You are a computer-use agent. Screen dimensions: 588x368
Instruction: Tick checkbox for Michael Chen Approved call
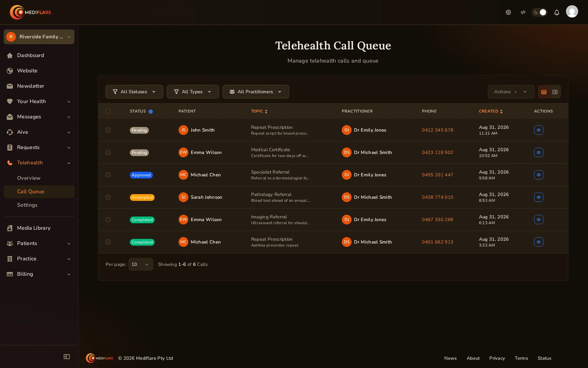point(108,175)
